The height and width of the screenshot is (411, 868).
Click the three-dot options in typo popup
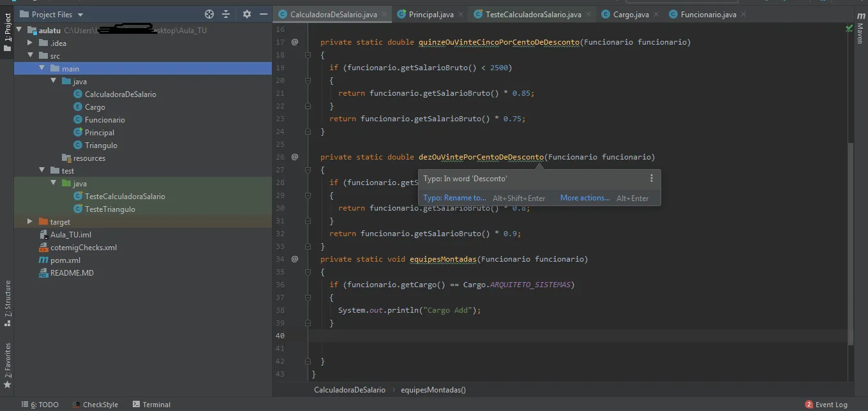651,179
